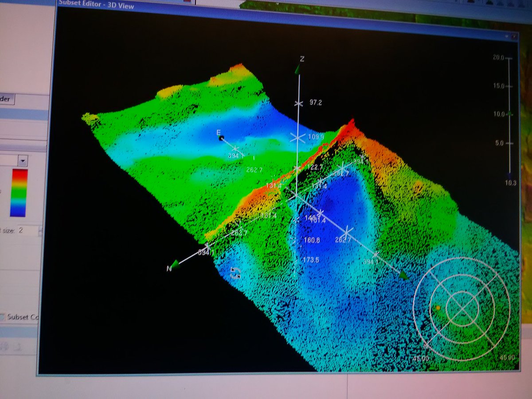Click the E-axis endpoint marker

221,138
